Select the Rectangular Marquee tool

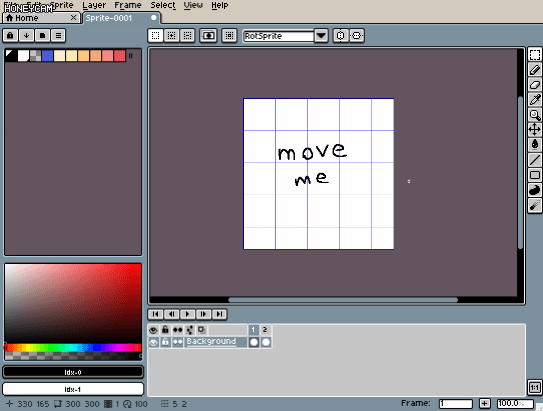pos(535,55)
